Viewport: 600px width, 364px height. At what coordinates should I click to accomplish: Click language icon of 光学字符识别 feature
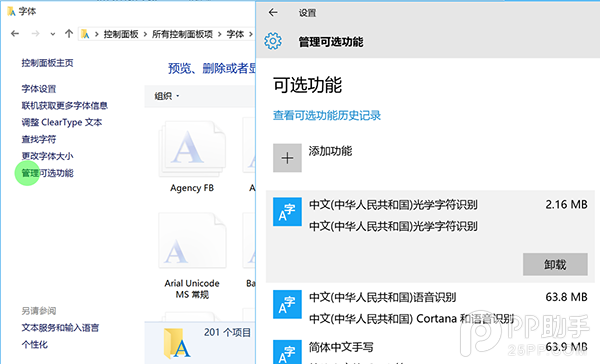pos(287,212)
